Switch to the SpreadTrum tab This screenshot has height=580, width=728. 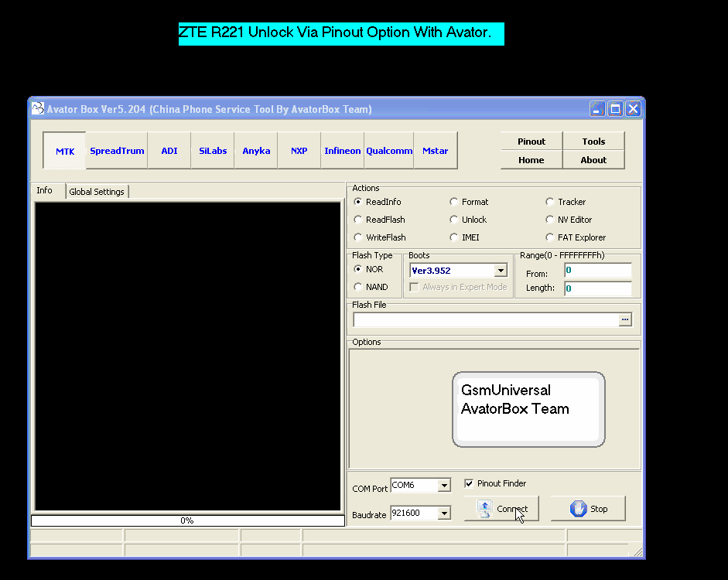(x=117, y=151)
